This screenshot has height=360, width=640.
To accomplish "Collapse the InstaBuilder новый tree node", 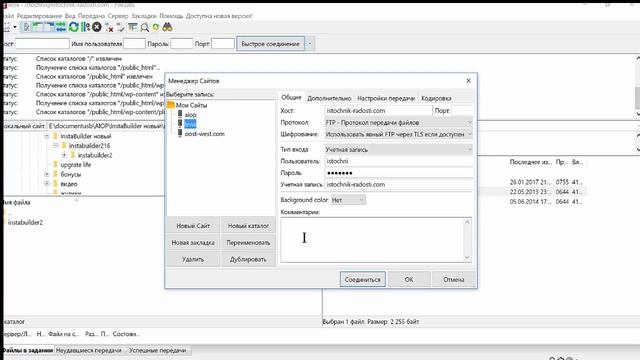I will (47, 136).
